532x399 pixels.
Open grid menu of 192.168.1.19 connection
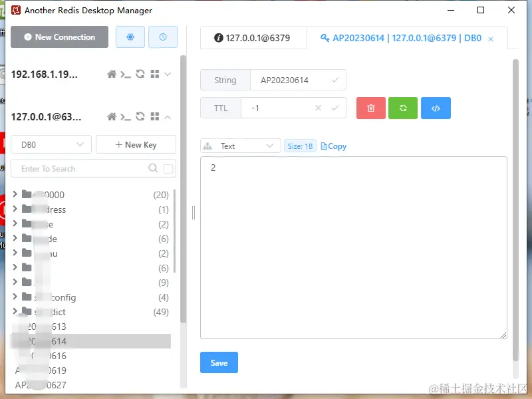(155, 74)
